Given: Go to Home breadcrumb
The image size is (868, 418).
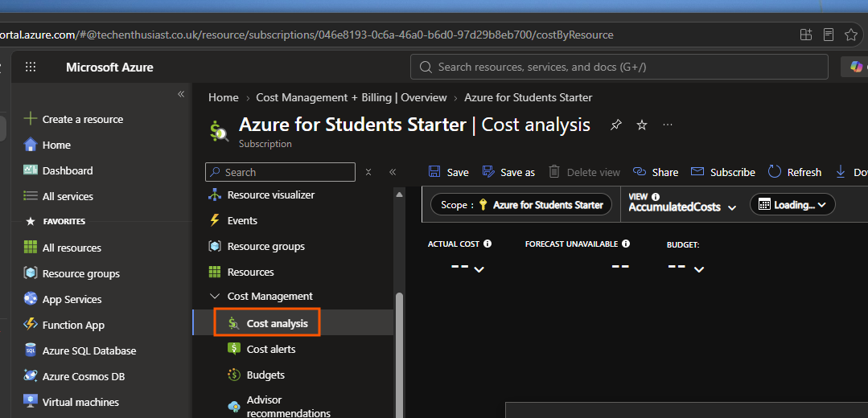Looking at the screenshot, I should coord(223,97).
